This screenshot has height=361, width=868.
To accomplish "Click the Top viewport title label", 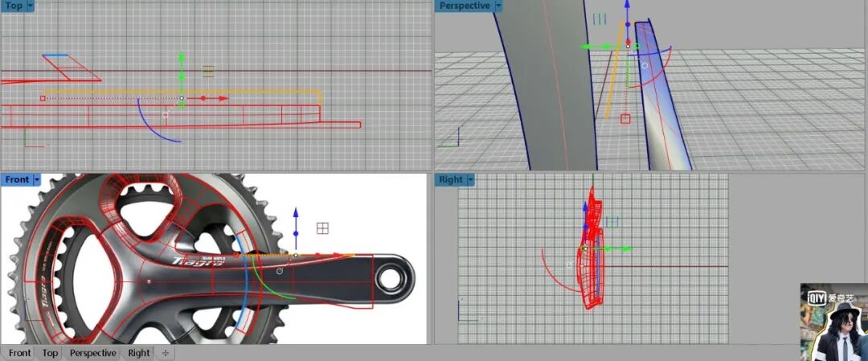I will coord(14,6).
